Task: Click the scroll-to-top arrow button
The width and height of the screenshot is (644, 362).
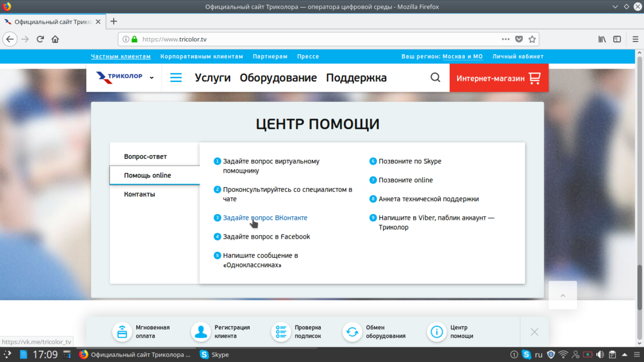Action: [562, 295]
